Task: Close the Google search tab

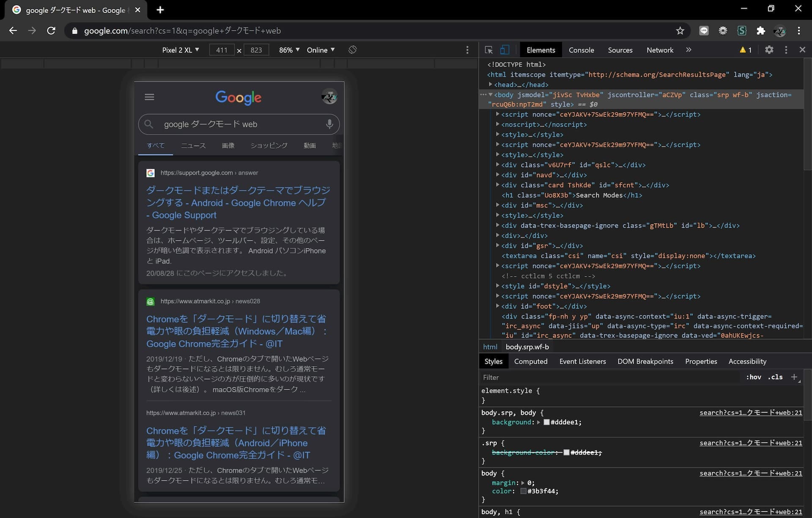Action: [x=137, y=10]
